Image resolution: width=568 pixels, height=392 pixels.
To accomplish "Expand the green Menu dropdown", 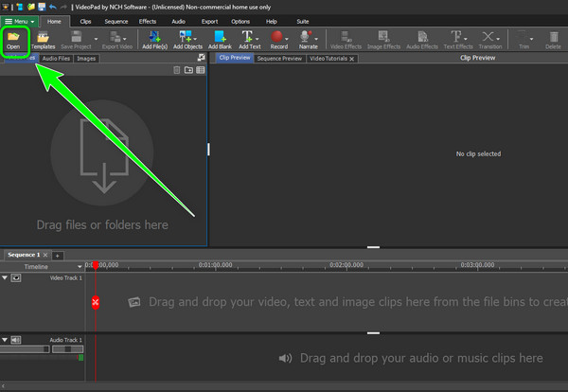I will click(x=19, y=22).
